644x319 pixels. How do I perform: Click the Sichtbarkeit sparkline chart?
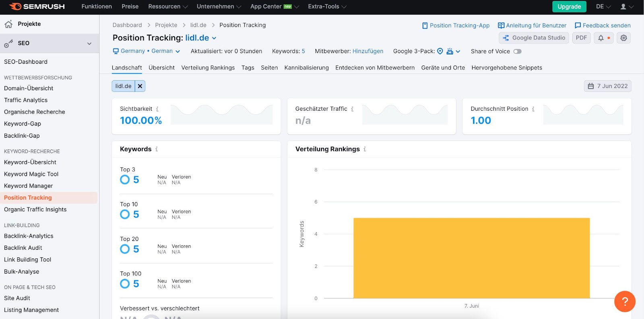coord(222,115)
